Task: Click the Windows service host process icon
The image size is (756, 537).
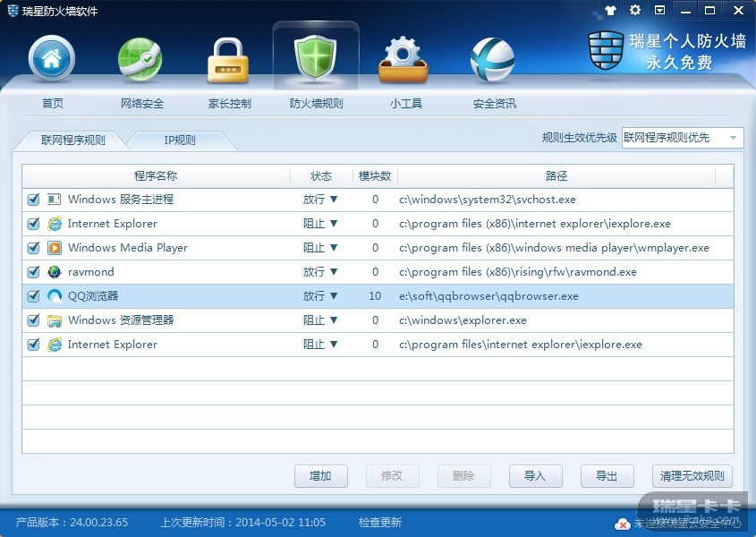Action: 54,200
